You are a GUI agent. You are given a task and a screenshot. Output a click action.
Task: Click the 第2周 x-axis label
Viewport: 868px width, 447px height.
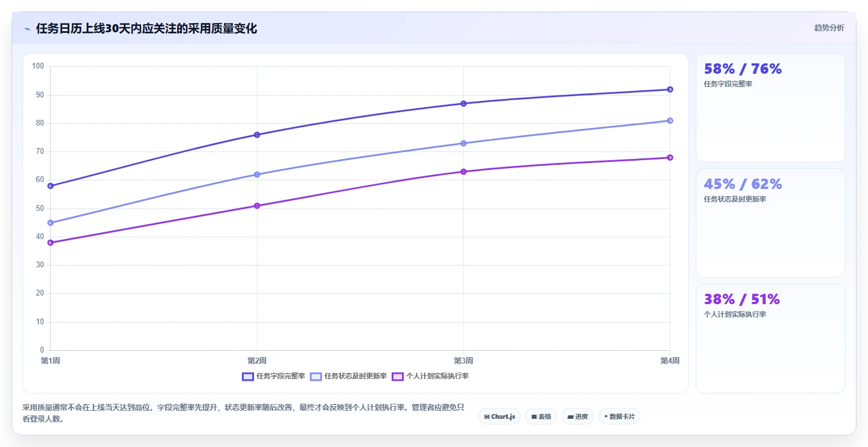pyautogui.click(x=257, y=361)
